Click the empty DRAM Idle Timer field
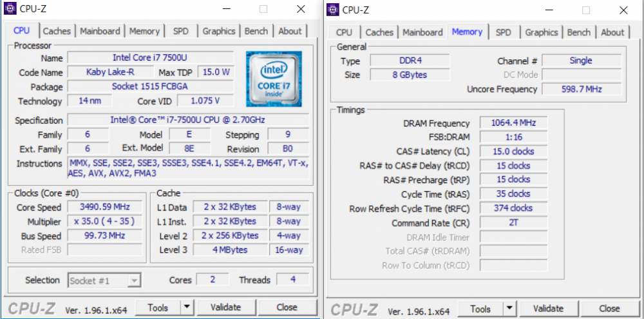 tap(513, 237)
